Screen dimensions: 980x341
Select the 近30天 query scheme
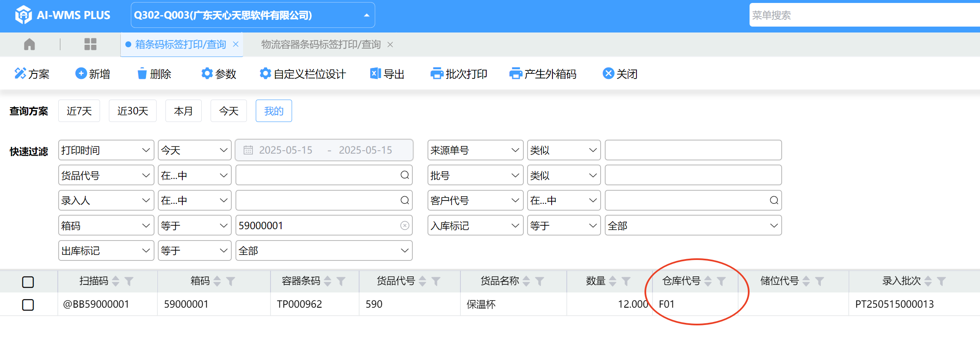[x=133, y=111]
